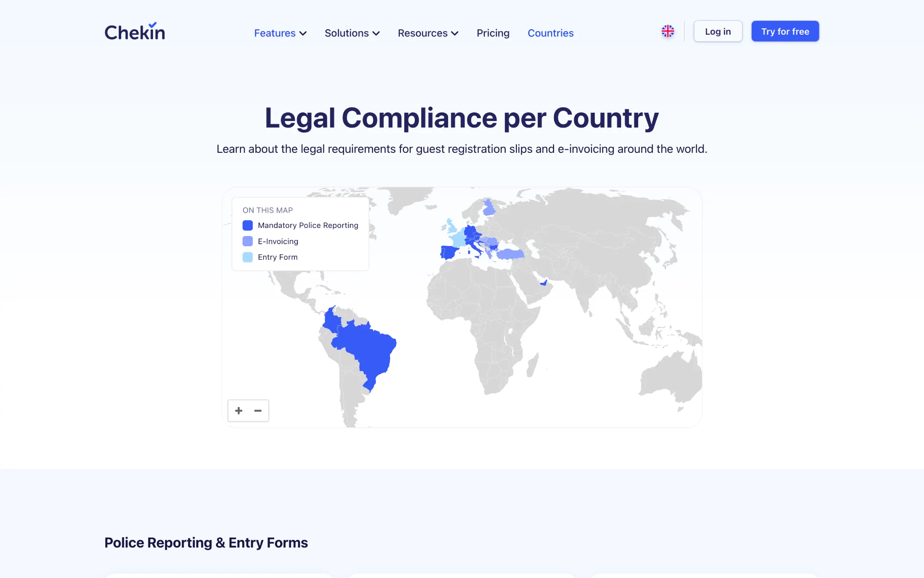Open the Pricing page
This screenshot has width=924, height=578.
pyautogui.click(x=493, y=33)
